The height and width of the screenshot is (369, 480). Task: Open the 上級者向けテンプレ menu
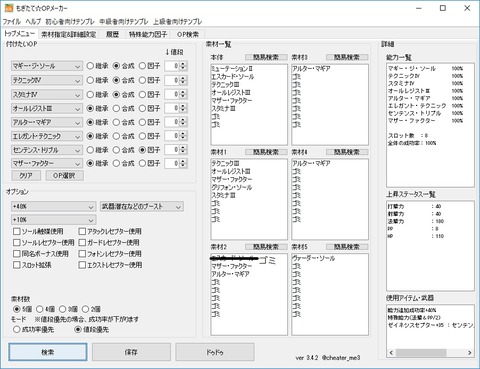pyautogui.click(x=178, y=22)
